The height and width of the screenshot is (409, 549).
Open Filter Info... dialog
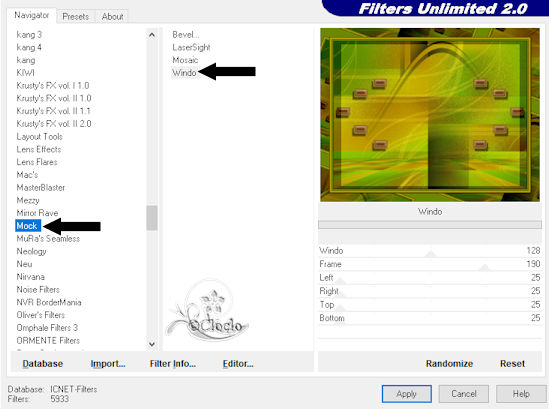[x=173, y=363]
